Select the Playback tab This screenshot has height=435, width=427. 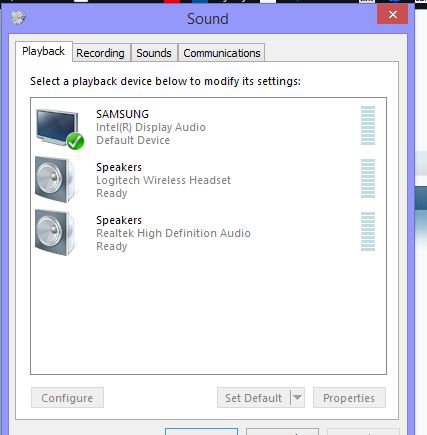coord(44,51)
